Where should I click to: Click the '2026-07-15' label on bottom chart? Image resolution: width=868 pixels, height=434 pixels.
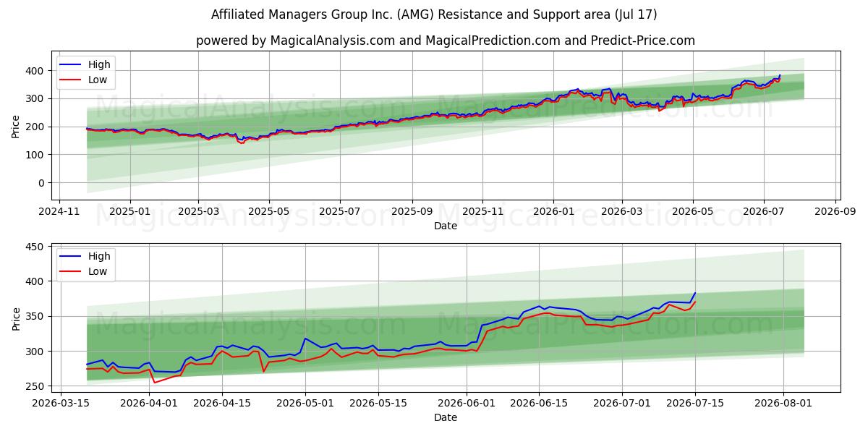click(696, 404)
